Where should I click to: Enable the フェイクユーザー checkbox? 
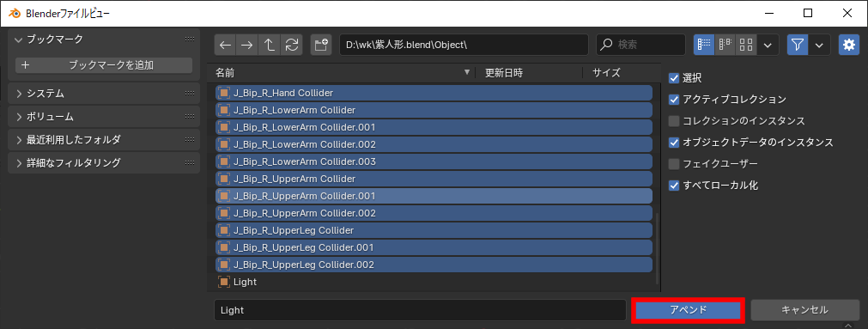tap(674, 164)
